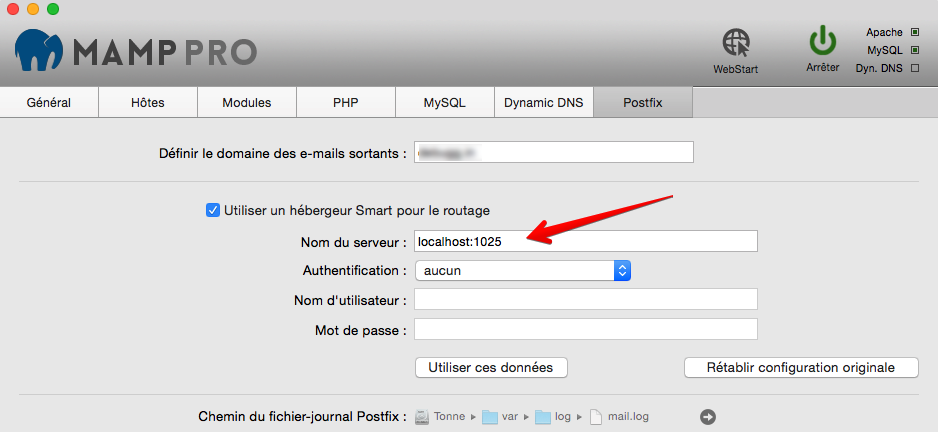Click Tonne text in log path
938x432 pixels.
(449, 416)
